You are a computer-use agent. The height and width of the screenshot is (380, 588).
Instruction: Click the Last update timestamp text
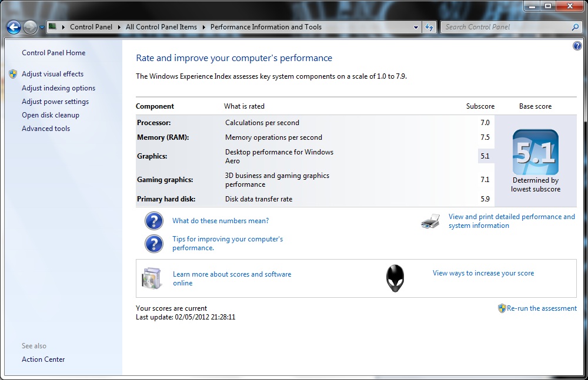point(186,317)
